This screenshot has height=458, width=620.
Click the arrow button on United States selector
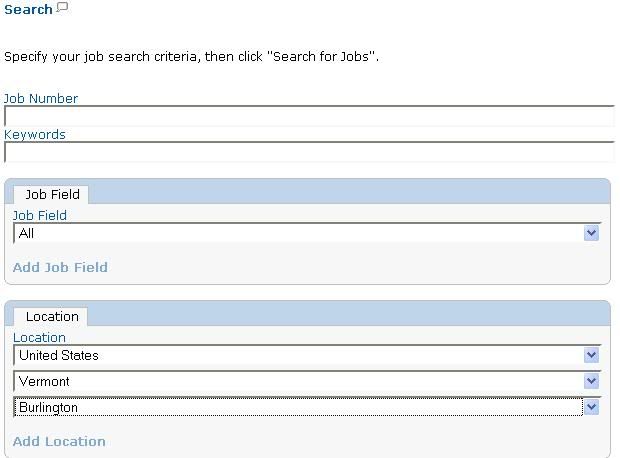pos(591,355)
